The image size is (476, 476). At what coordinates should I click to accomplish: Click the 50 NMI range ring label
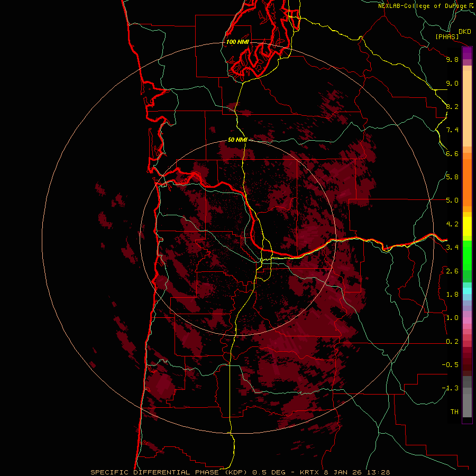click(237, 140)
